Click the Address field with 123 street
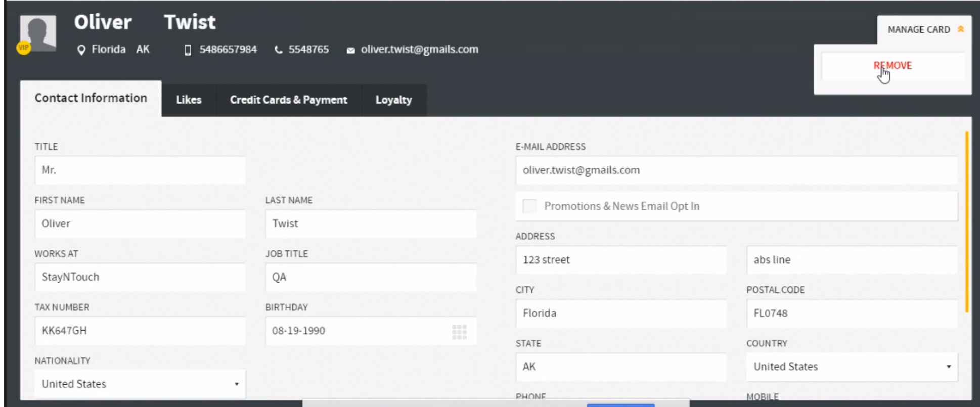Viewport: 980px width, 407px height. coord(621,260)
